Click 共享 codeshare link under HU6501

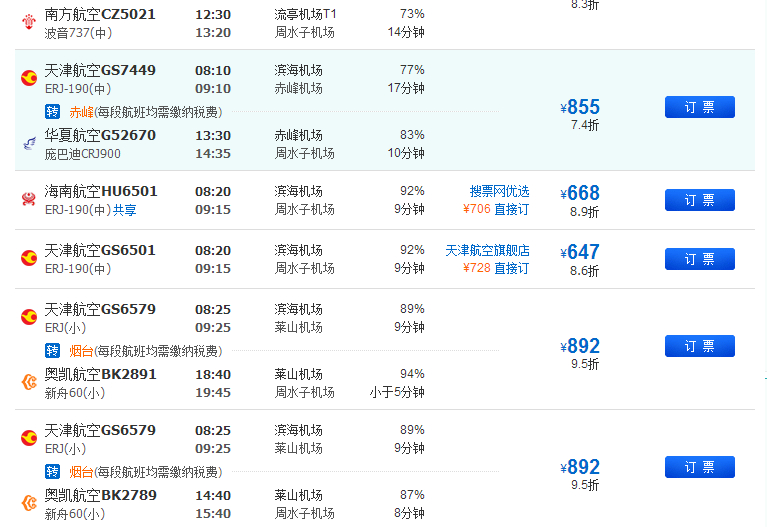125,210
